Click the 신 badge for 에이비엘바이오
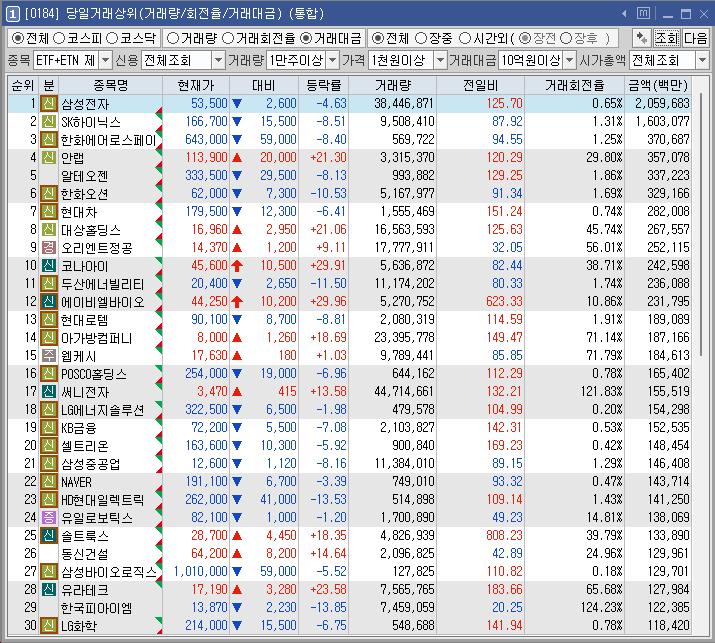 click(x=48, y=302)
